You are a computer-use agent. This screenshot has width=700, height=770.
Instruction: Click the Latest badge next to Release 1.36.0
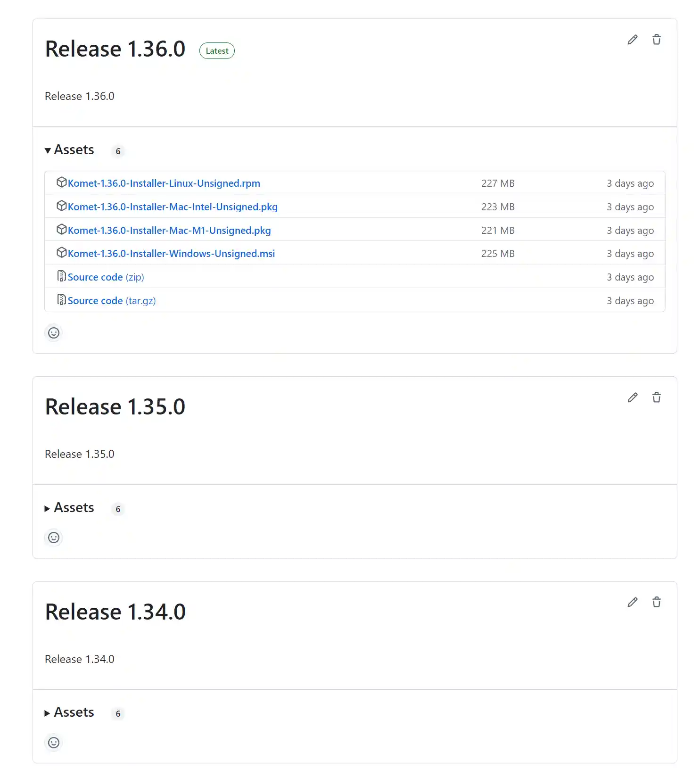point(217,51)
